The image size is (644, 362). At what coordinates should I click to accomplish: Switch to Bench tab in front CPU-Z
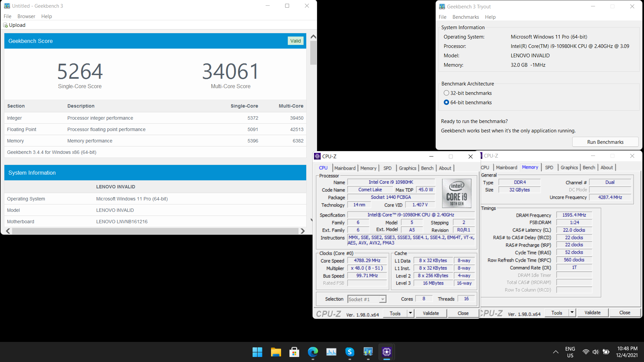click(x=427, y=168)
